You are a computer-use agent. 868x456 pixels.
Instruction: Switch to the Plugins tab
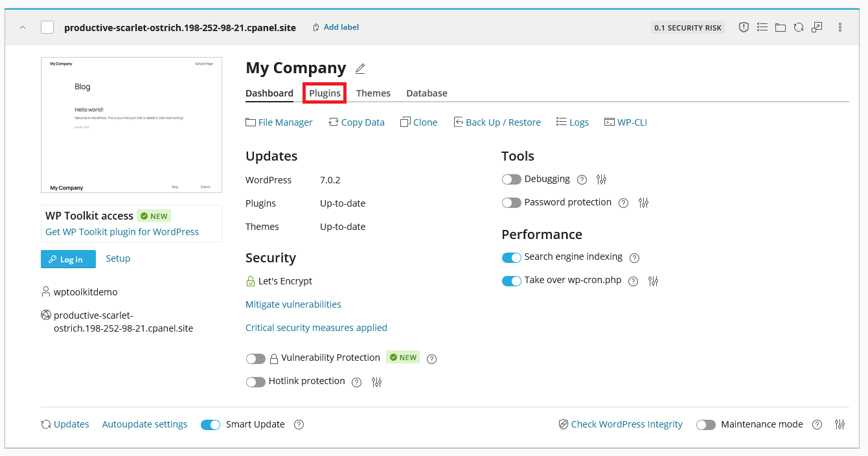[325, 93]
